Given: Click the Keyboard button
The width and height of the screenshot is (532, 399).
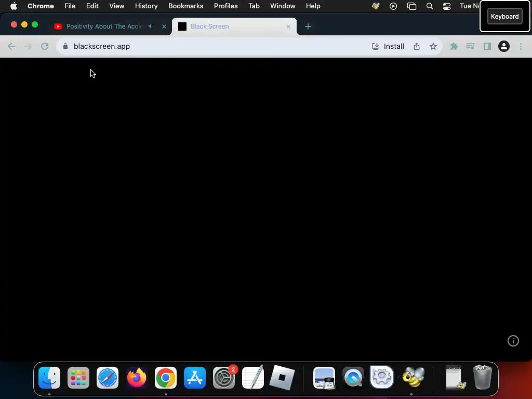Looking at the screenshot, I should click(x=504, y=16).
